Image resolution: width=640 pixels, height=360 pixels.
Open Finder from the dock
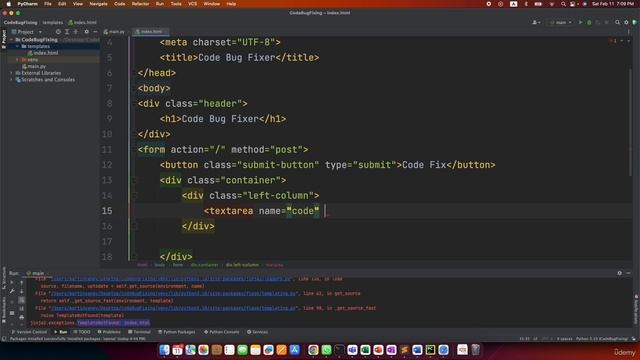pyautogui.click(x=164, y=350)
